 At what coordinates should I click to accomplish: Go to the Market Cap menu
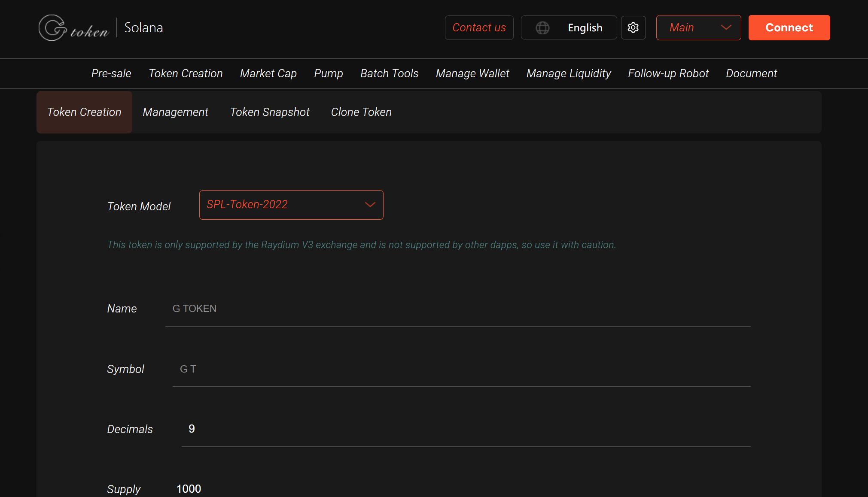click(268, 73)
